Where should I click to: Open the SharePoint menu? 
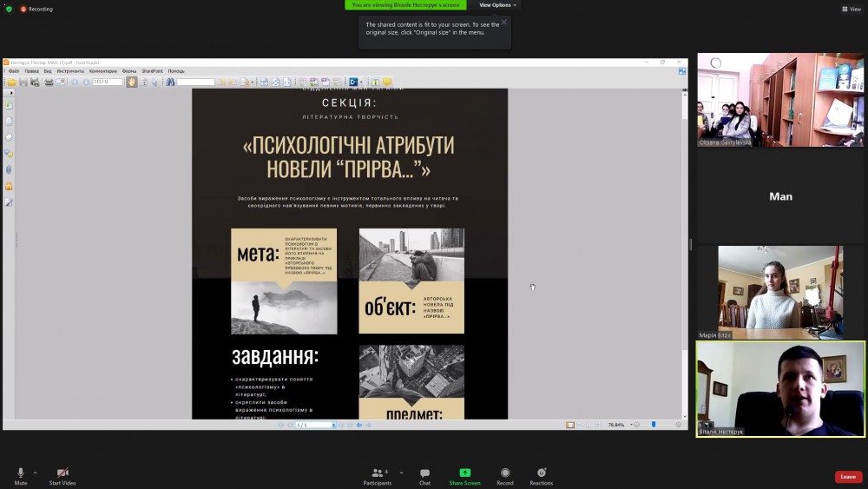point(152,71)
